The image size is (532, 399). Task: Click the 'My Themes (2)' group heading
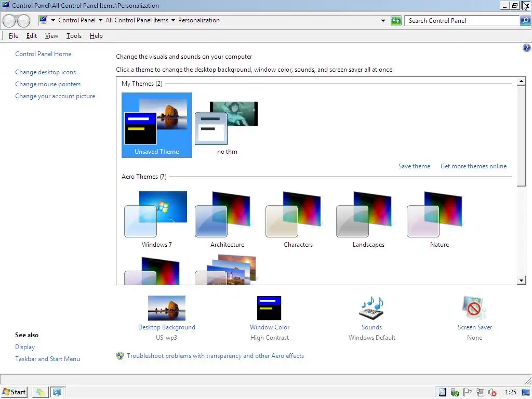point(142,84)
